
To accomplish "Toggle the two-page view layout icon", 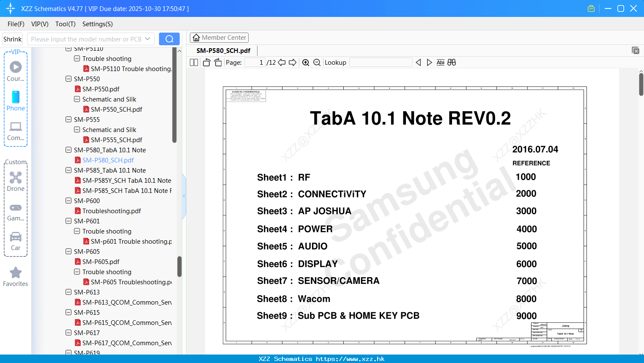I will [x=194, y=63].
